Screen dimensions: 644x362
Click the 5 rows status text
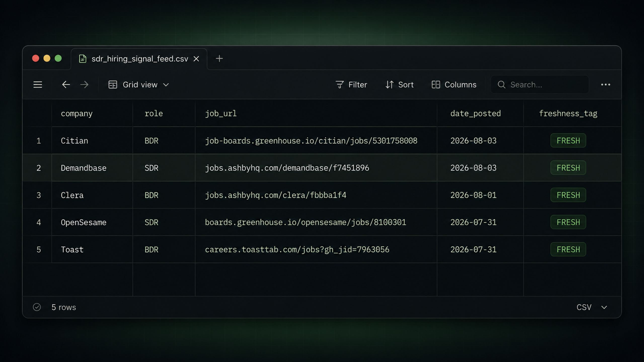tap(64, 307)
